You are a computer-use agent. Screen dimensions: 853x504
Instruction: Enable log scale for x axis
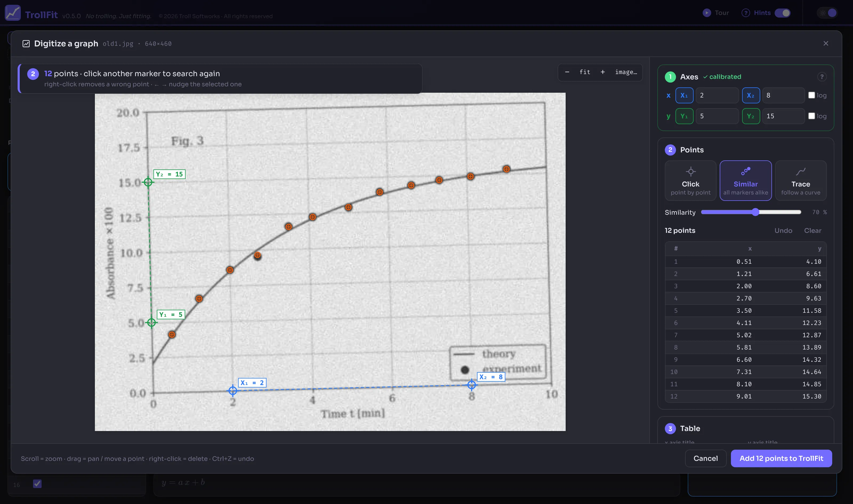point(811,95)
